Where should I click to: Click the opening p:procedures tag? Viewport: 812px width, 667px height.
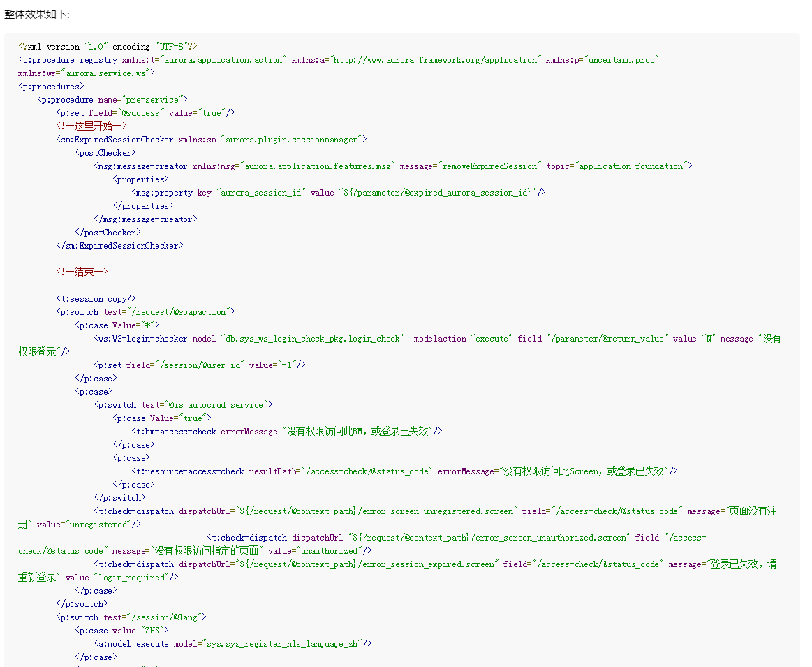click(51, 87)
